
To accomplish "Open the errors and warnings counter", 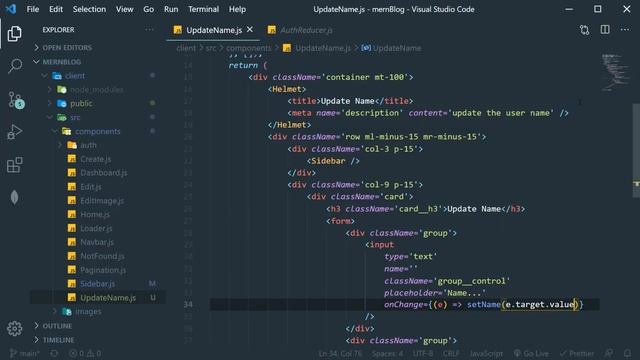I will [x=85, y=353].
